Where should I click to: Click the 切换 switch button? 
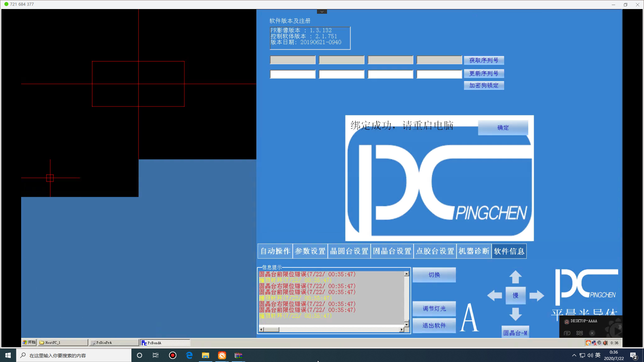coord(434,275)
